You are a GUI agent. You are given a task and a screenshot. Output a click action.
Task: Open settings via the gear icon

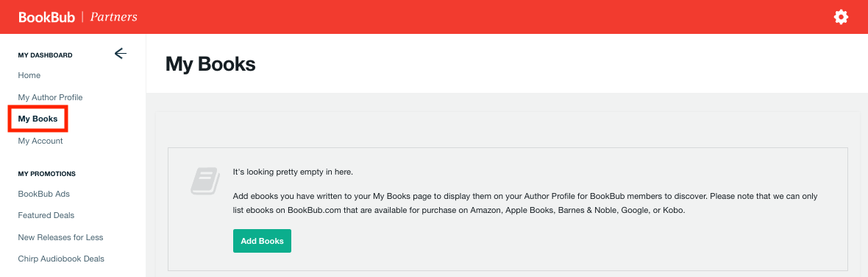(841, 17)
